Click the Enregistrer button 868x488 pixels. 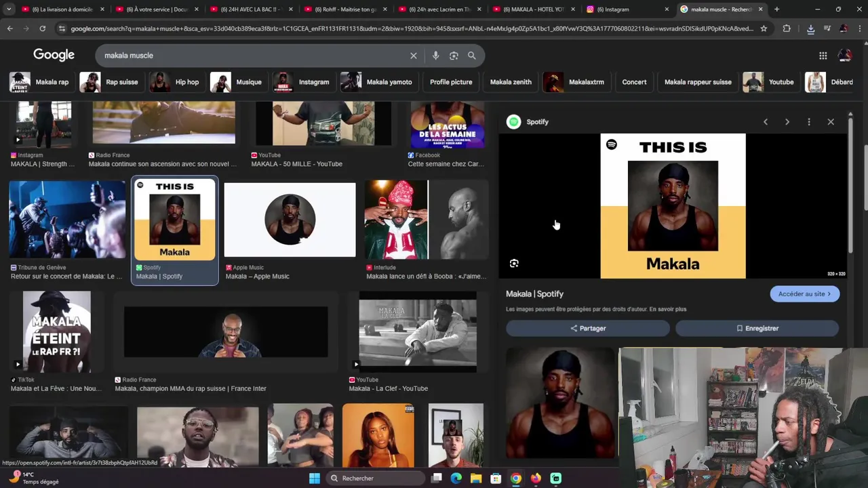[x=757, y=329]
